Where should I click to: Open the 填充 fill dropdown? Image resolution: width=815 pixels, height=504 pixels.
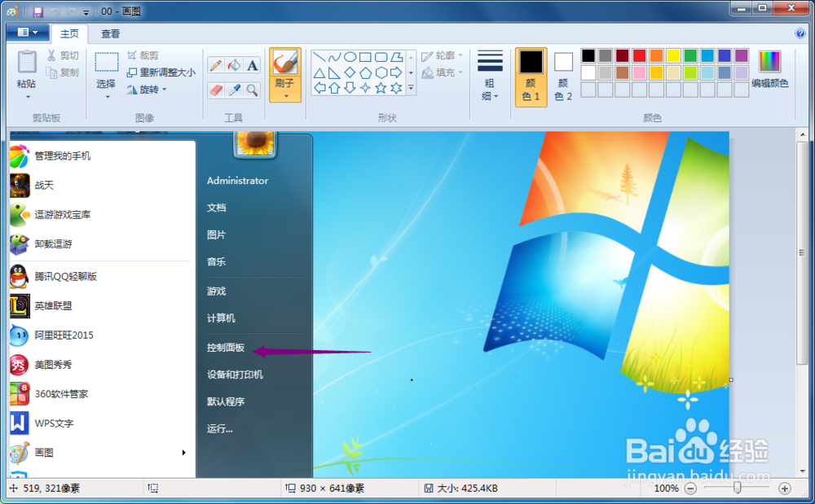[442, 72]
